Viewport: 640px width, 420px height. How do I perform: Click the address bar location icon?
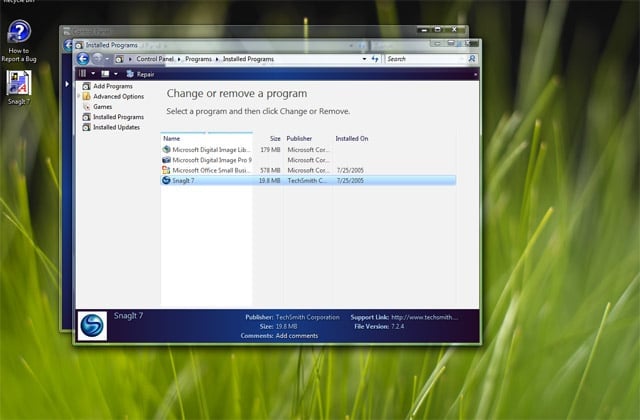(x=119, y=59)
